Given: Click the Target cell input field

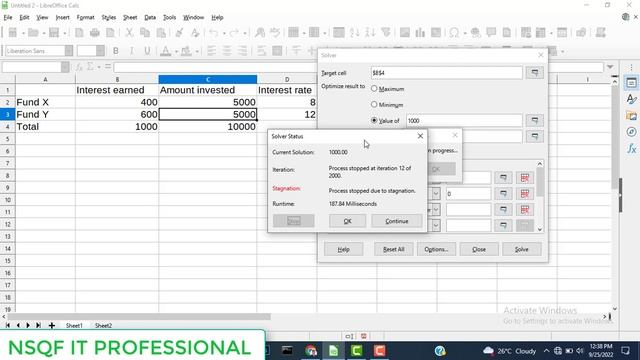Looking at the screenshot, I should pyautogui.click(x=447, y=73).
